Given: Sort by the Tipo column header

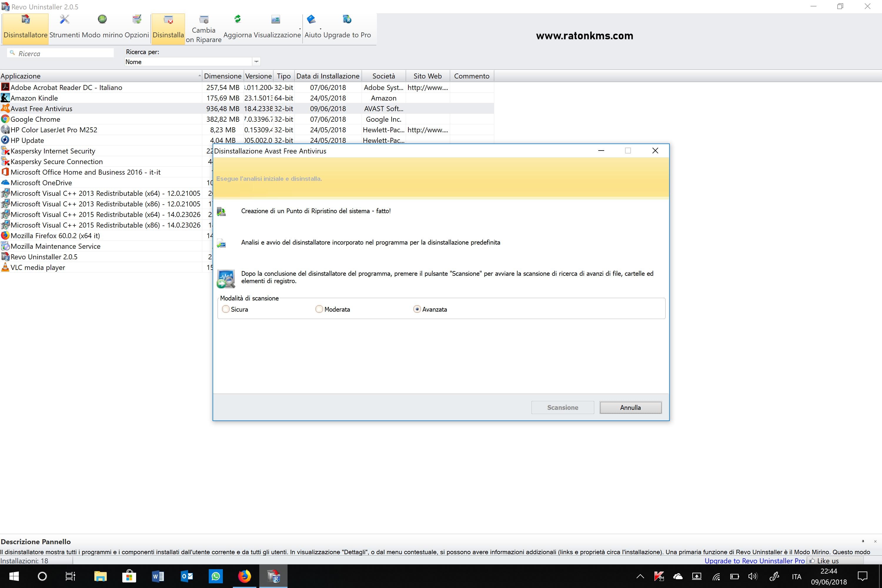Looking at the screenshot, I should (284, 76).
